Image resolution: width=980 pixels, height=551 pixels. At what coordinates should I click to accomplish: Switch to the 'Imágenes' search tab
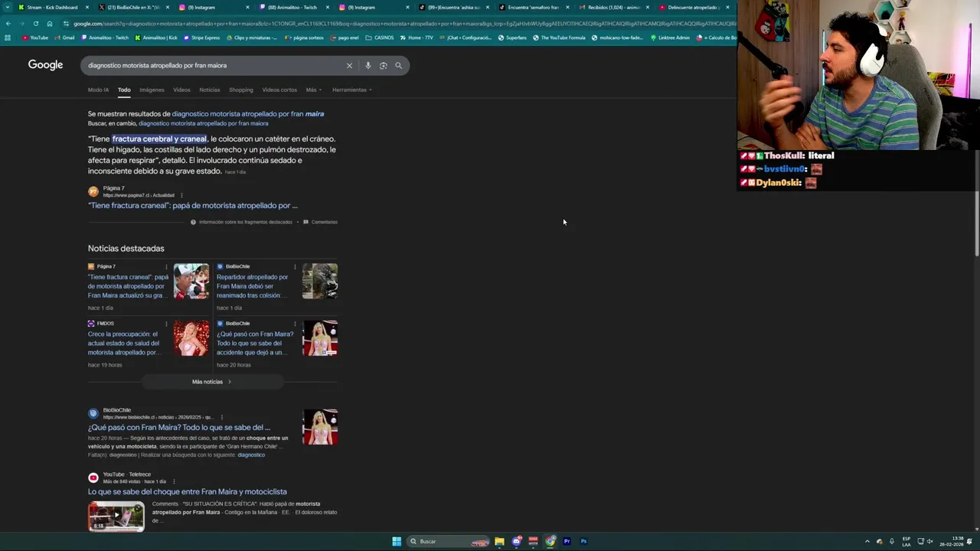tap(152, 90)
